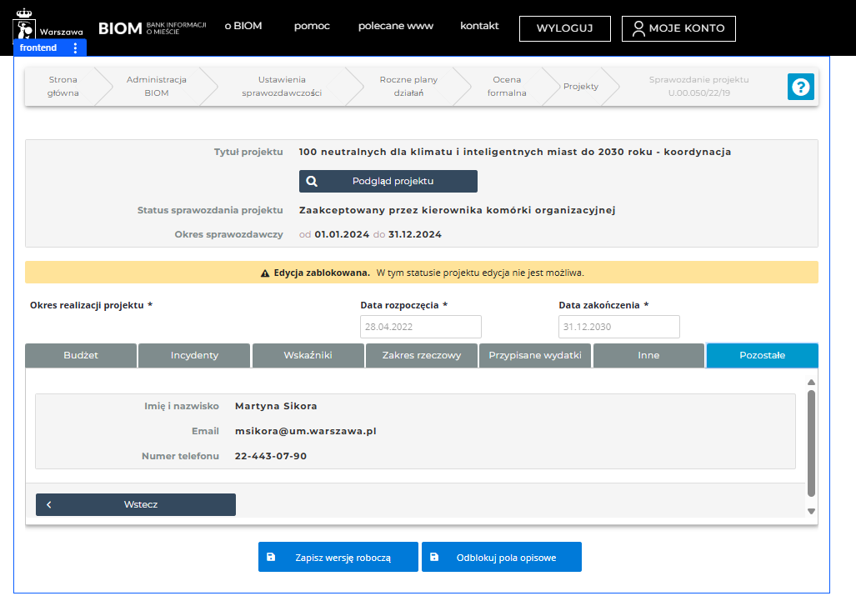Click the Data rozpoczęcia date field

[x=420, y=327]
